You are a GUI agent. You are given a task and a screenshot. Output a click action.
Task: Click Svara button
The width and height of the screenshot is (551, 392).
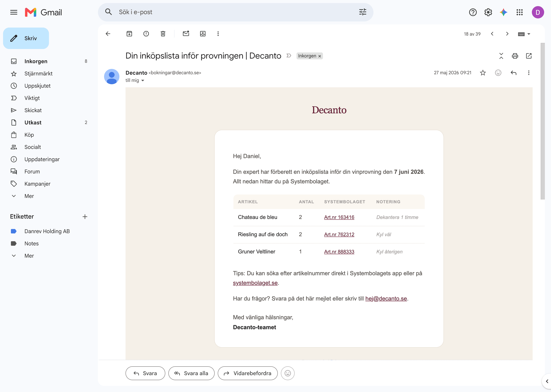(145, 373)
